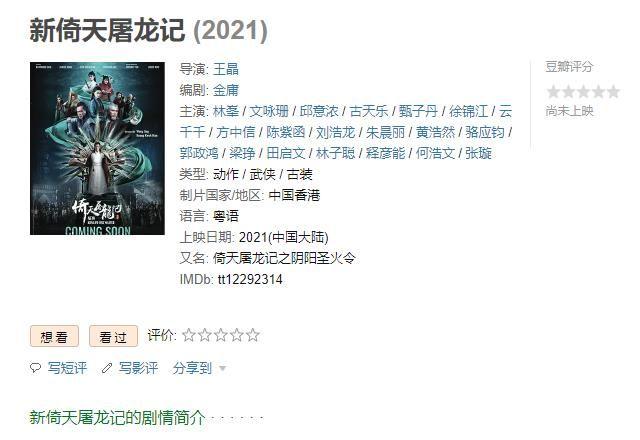The image size is (640, 440).
Task: Click the speech bubble icon beside 写短评
Action: 36,368
